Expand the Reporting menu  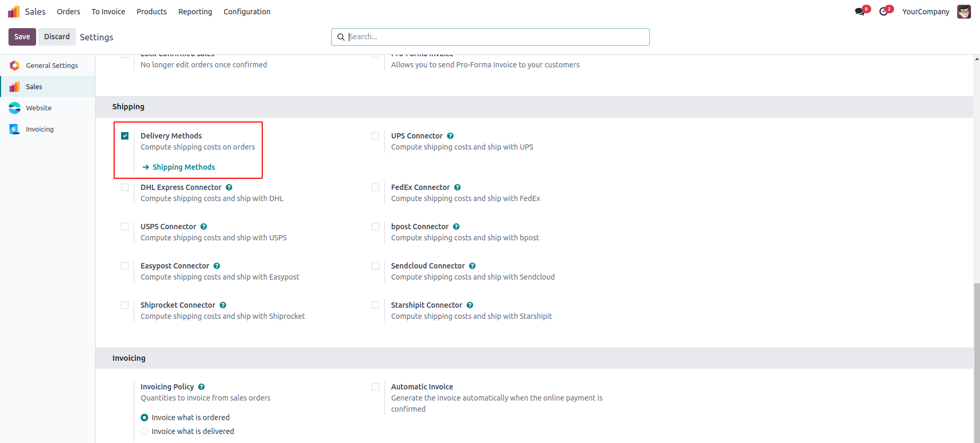(x=195, y=12)
